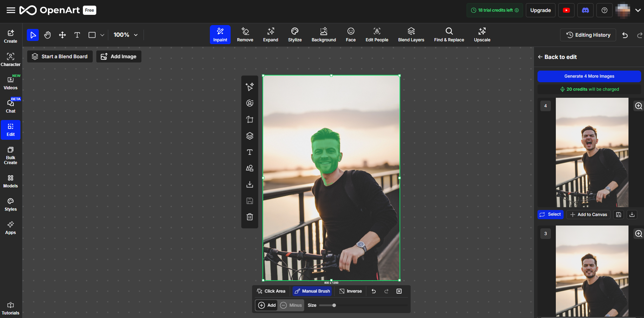Open Character section in sidebar
The image size is (644, 318).
(11, 60)
